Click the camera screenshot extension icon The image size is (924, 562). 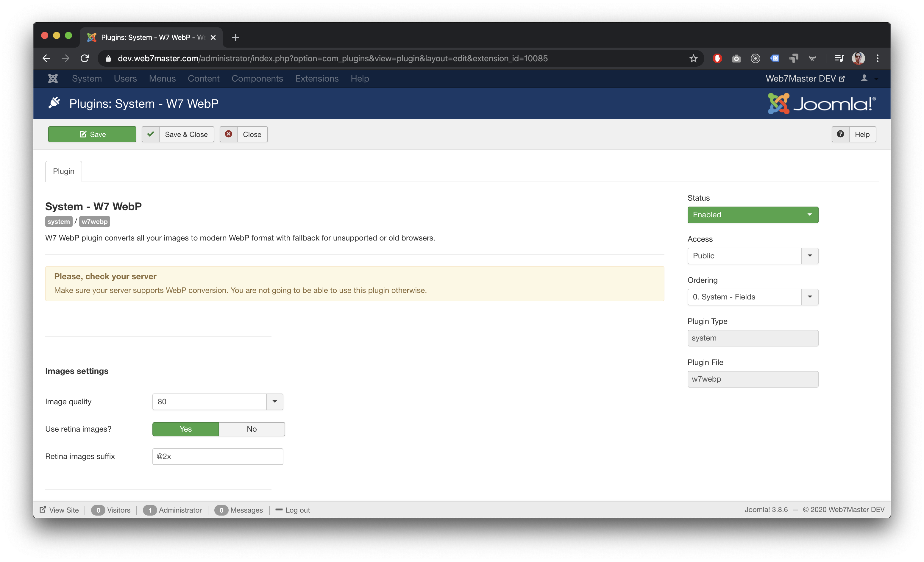(x=736, y=58)
